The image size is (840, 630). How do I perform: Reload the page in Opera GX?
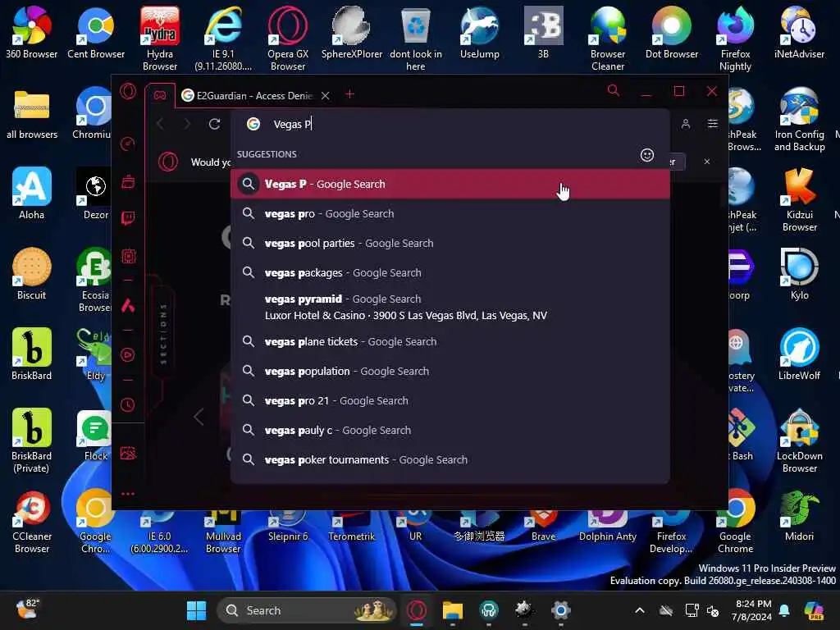click(214, 124)
